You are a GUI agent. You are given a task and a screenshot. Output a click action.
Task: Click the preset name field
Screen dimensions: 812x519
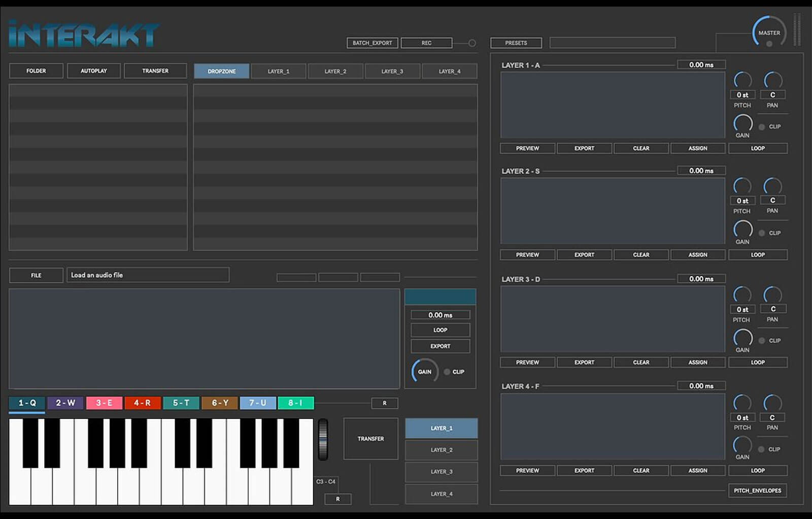pyautogui.click(x=612, y=43)
